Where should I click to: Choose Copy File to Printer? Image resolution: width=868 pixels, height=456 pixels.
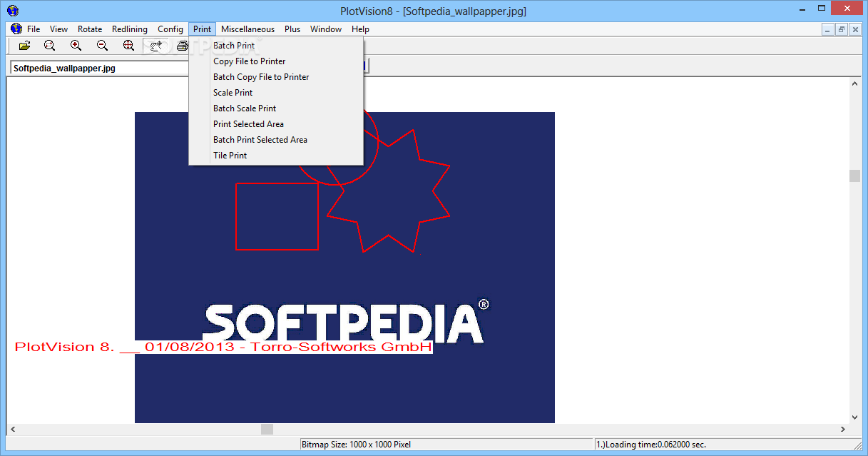[x=277, y=61]
